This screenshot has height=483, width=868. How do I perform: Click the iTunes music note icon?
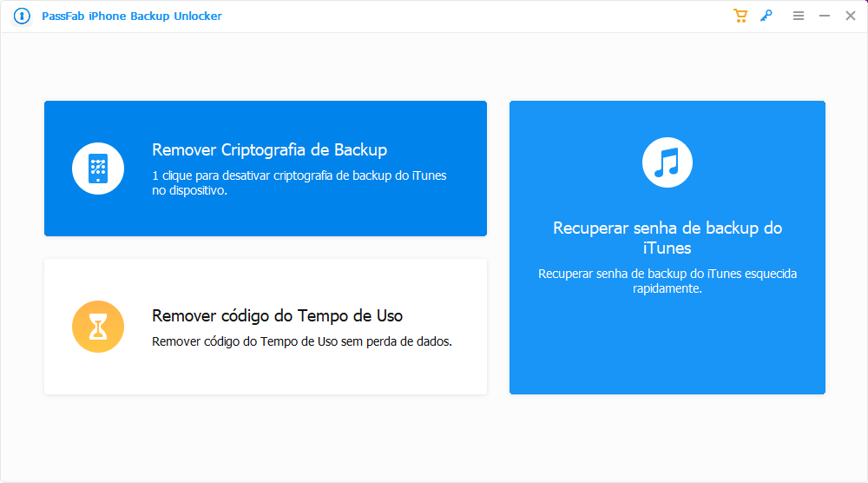(x=667, y=162)
